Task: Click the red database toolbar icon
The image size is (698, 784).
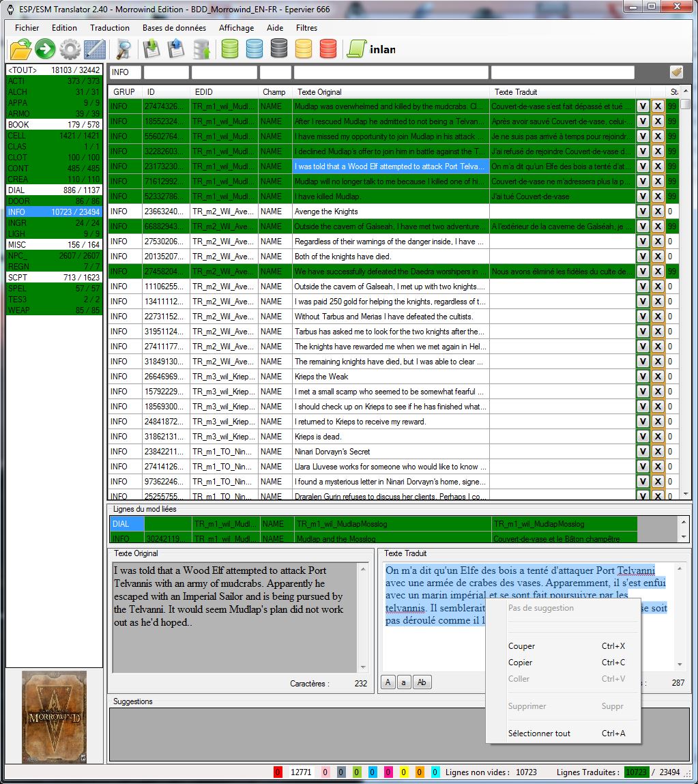Action: (328, 50)
